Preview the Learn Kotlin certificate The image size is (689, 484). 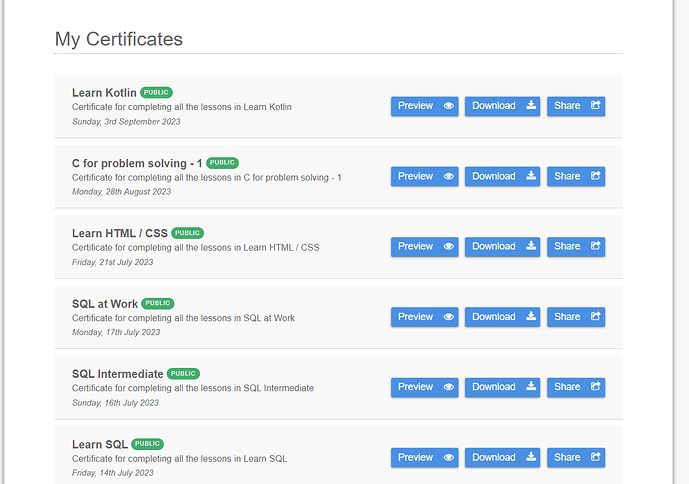coord(424,106)
